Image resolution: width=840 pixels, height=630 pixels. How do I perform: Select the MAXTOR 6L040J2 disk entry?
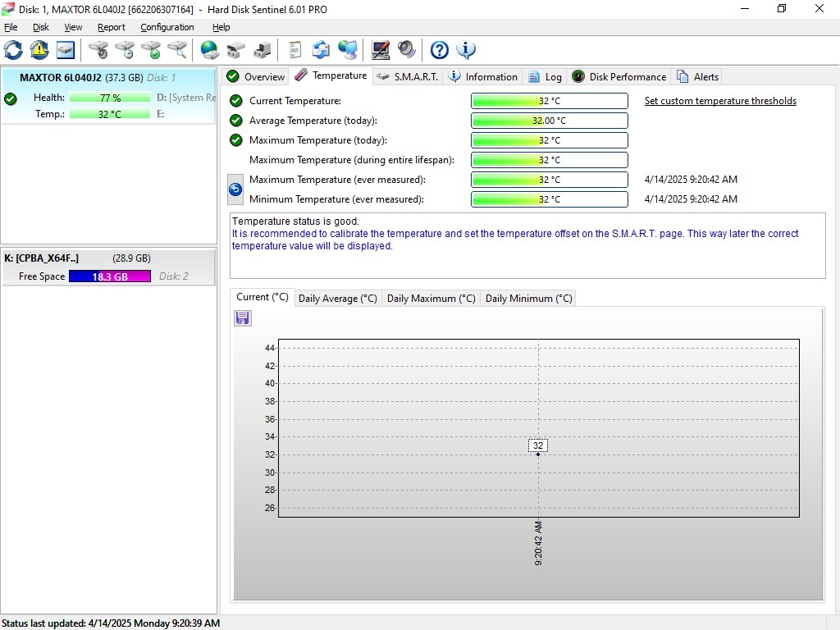pyautogui.click(x=109, y=96)
